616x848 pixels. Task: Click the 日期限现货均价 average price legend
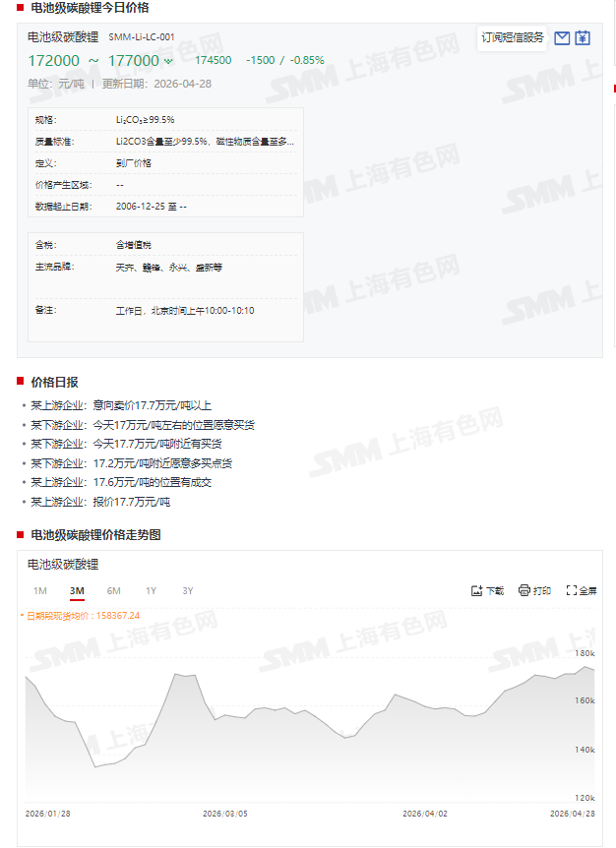pyautogui.click(x=83, y=616)
